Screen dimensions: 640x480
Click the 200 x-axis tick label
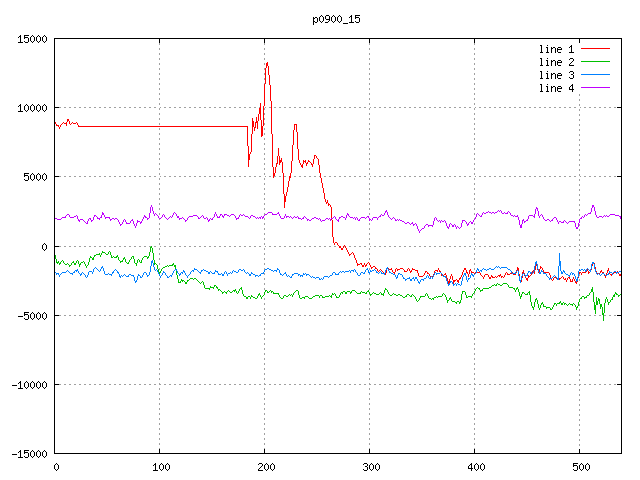(265, 467)
